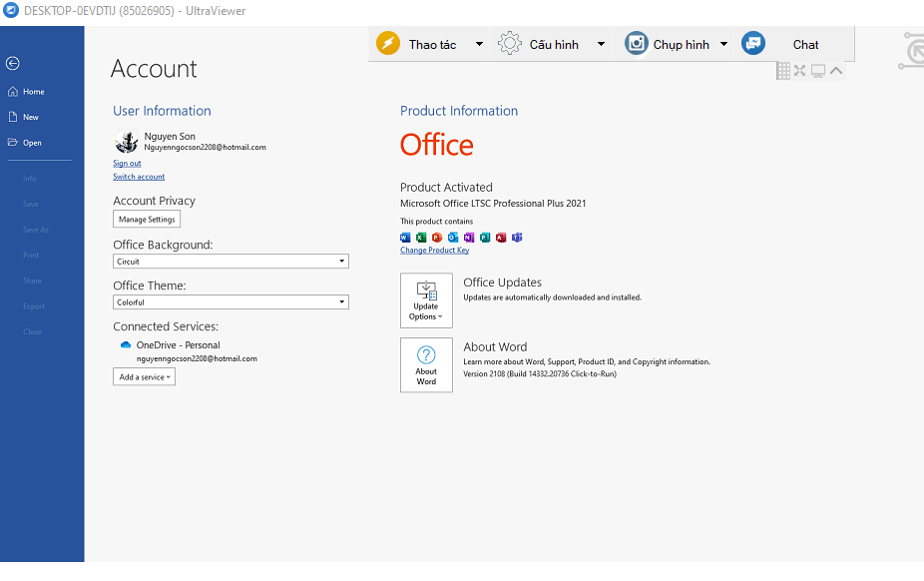This screenshot has width=924, height=581.
Task: Expand the Add a service dropdown
Action: point(144,376)
